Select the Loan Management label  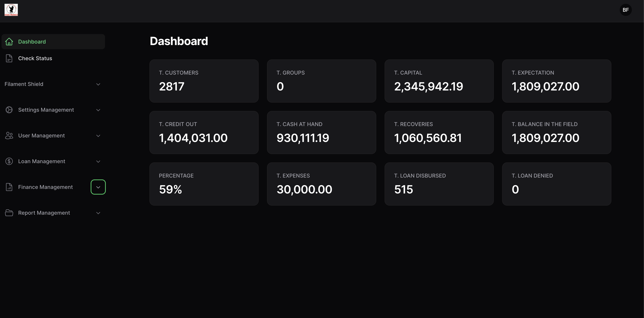42,161
